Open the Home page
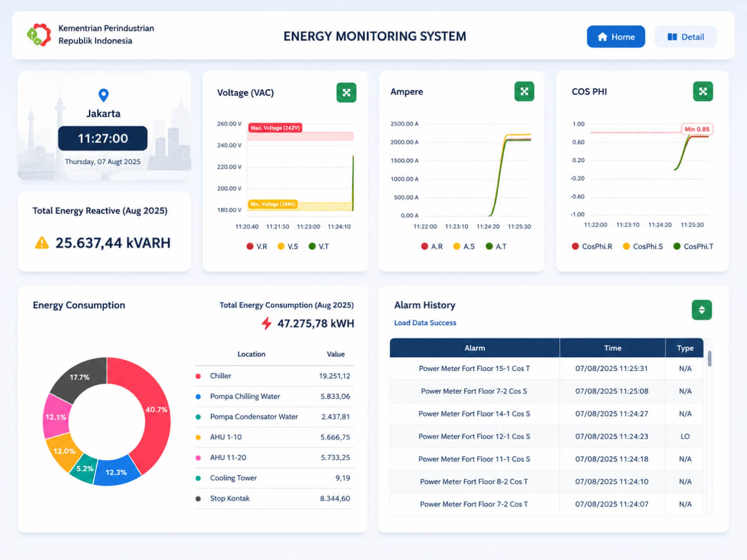The width and height of the screenshot is (747, 560). (616, 37)
